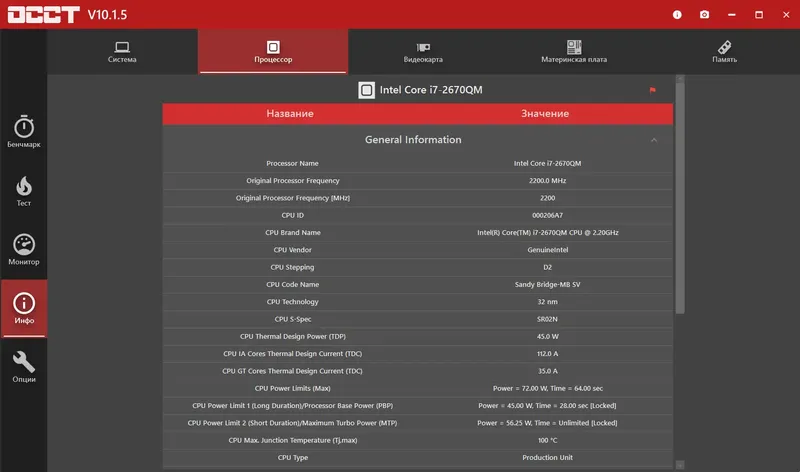
Task: Close the OCCT window
Action: (x=786, y=15)
